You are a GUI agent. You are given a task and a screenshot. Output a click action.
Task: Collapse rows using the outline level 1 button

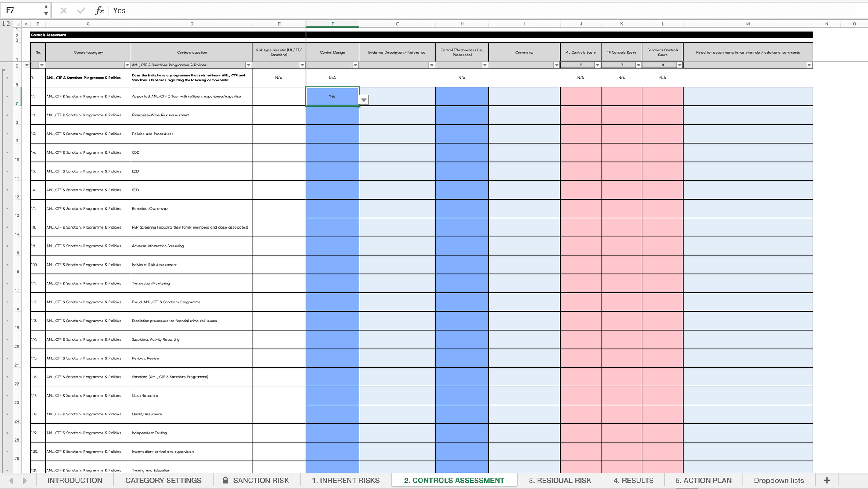tap(4, 24)
